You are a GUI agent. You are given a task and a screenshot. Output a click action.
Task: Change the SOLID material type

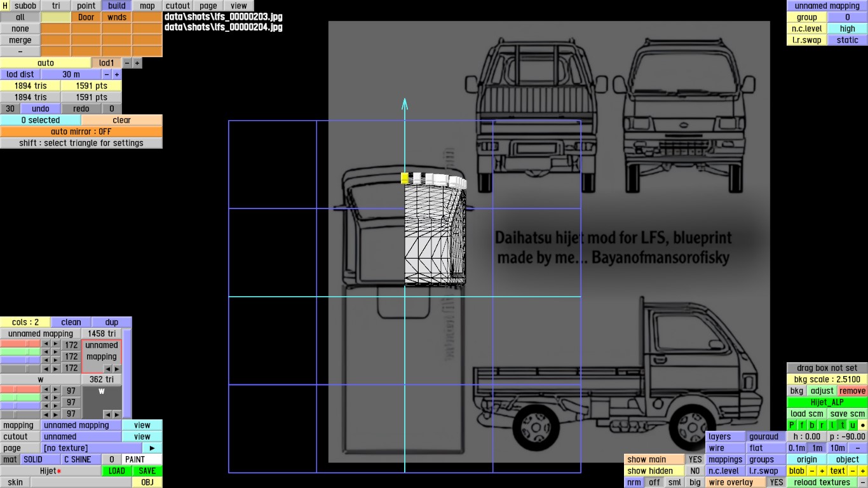pyautogui.click(x=41, y=459)
